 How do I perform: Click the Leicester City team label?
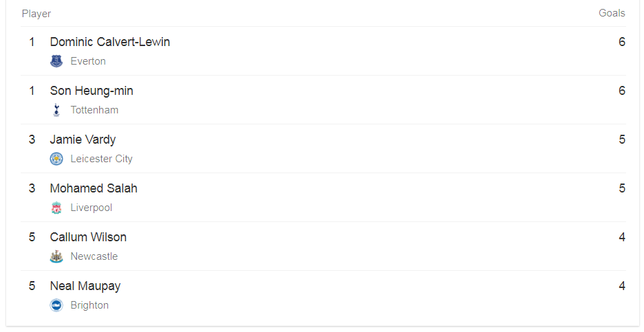[x=101, y=159]
